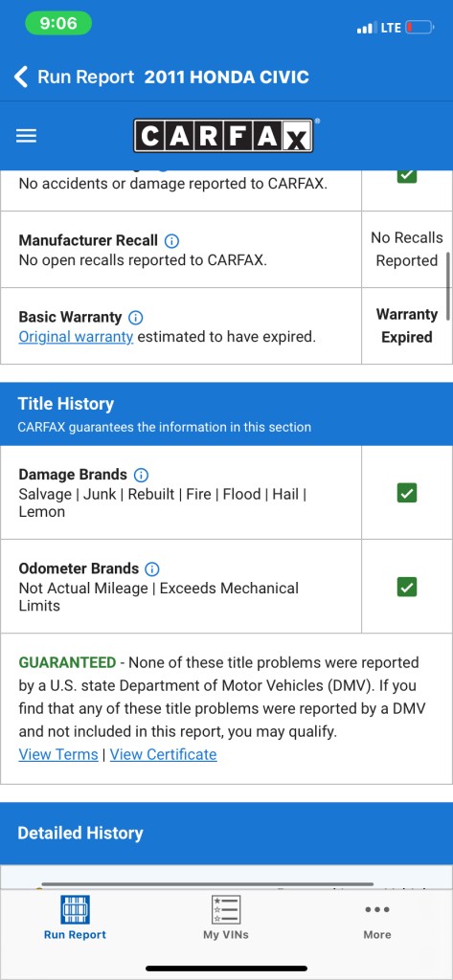Show info for Basic Warranty
This screenshot has width=453, height=980.
coord(136,318)
